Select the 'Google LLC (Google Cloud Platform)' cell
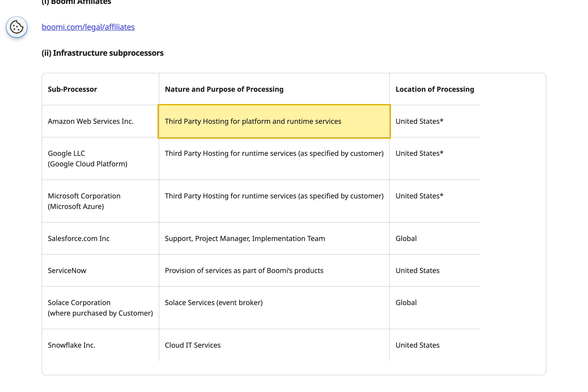Viewport: 588px width, 392px height. (x=100, y=158)
